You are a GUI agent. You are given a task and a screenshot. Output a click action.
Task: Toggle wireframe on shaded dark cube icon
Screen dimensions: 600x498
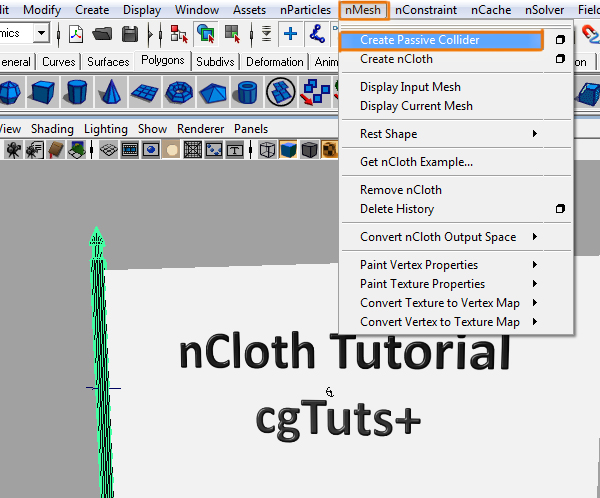(x=309, y=150)
